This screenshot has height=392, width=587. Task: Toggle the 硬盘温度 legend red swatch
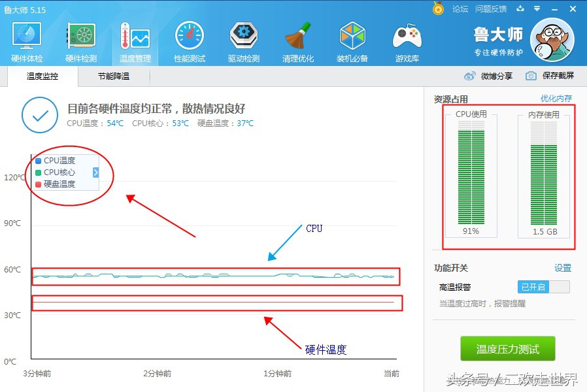[38, 184]
